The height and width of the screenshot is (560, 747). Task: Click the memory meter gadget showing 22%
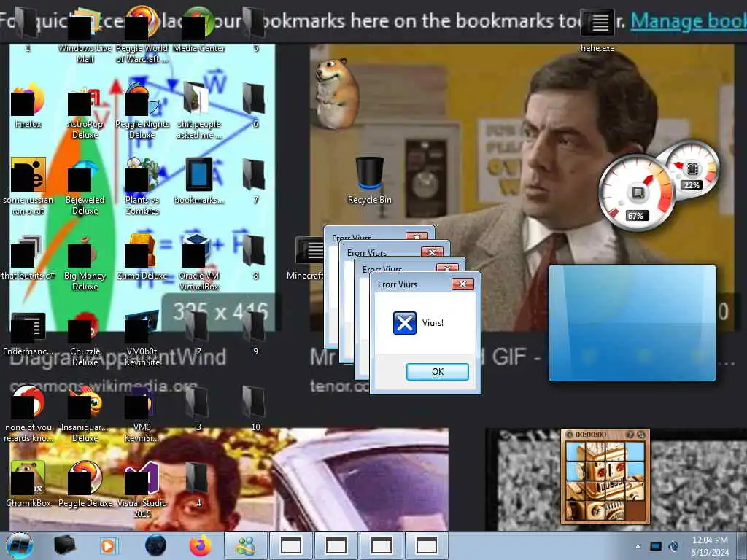click(694, 168)
